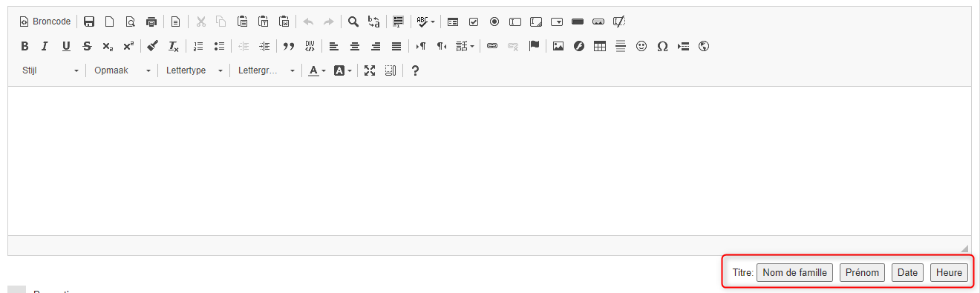
Task: Insert a textarea field
Action: tap(536, 22)
